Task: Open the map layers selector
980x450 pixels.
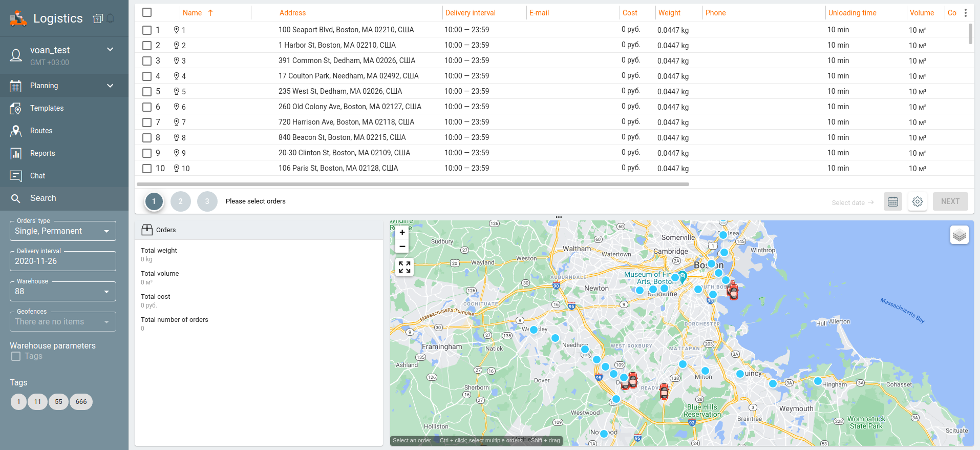Action: (x=959, y=235)
